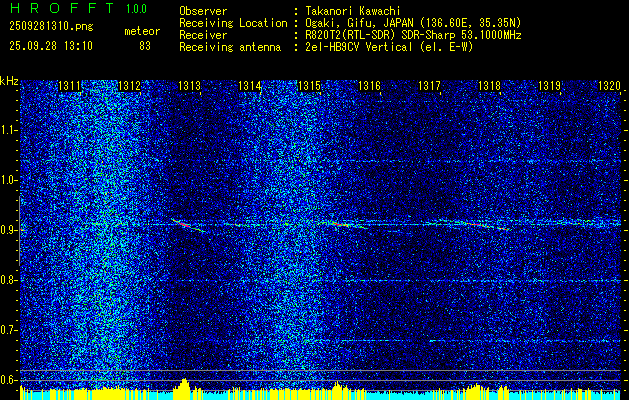The height and width of the screenshot is (400, 629).
Task: Click the 1319 time marker
Action: pyautogui.click(x=549, y=86)
